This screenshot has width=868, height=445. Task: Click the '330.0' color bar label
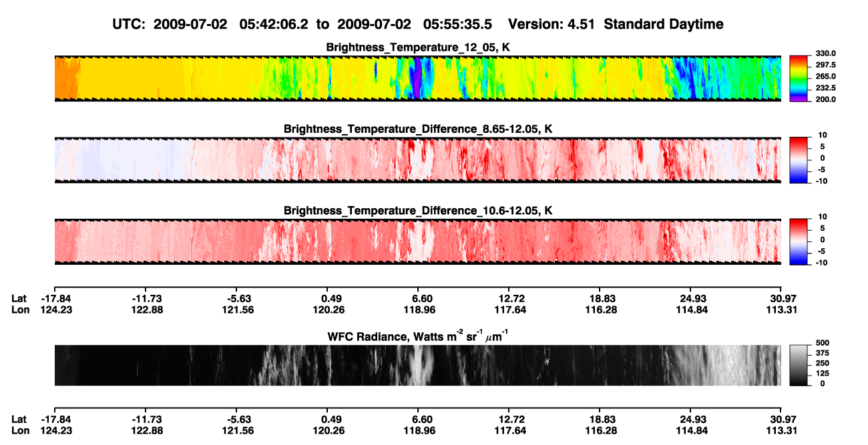click(x=826, y=53)
